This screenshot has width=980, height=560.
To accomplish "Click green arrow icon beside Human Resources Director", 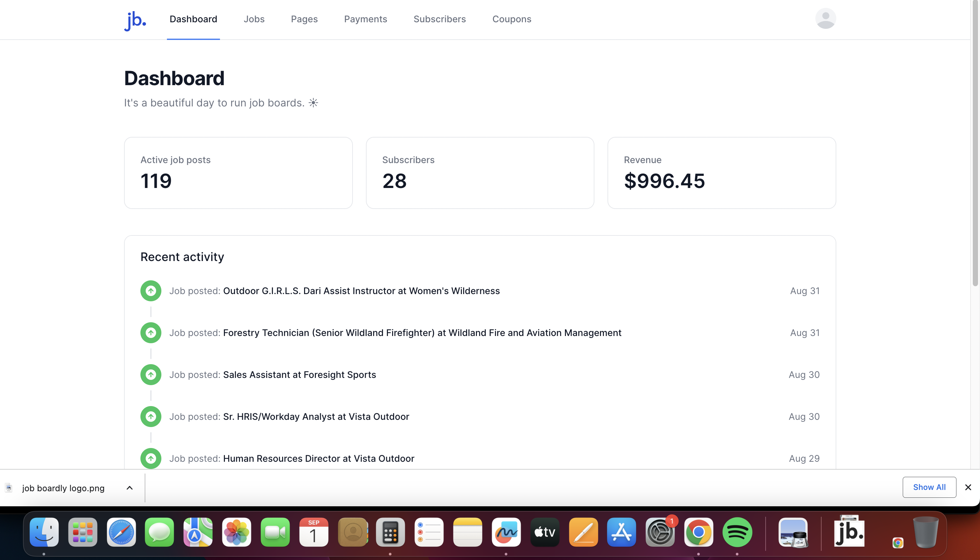I will 151,458.
